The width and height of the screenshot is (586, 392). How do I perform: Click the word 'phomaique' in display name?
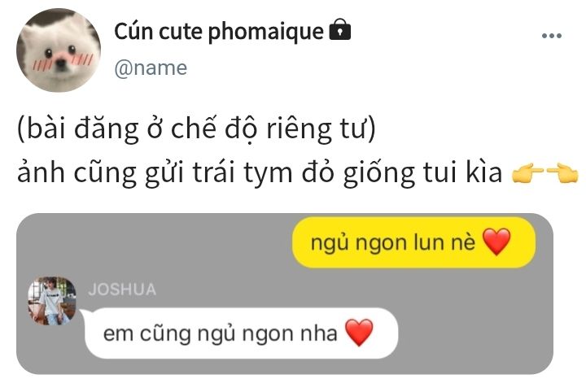coord(265,32)
